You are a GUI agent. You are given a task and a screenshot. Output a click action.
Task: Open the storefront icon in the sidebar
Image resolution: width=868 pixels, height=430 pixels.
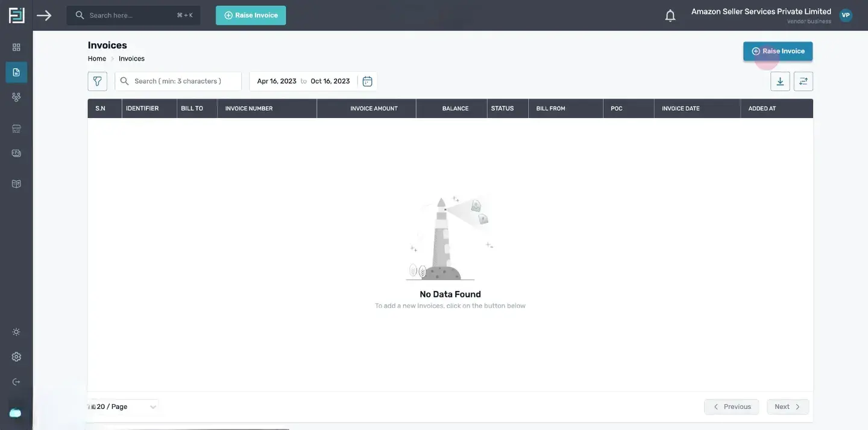tap(16, 128)
